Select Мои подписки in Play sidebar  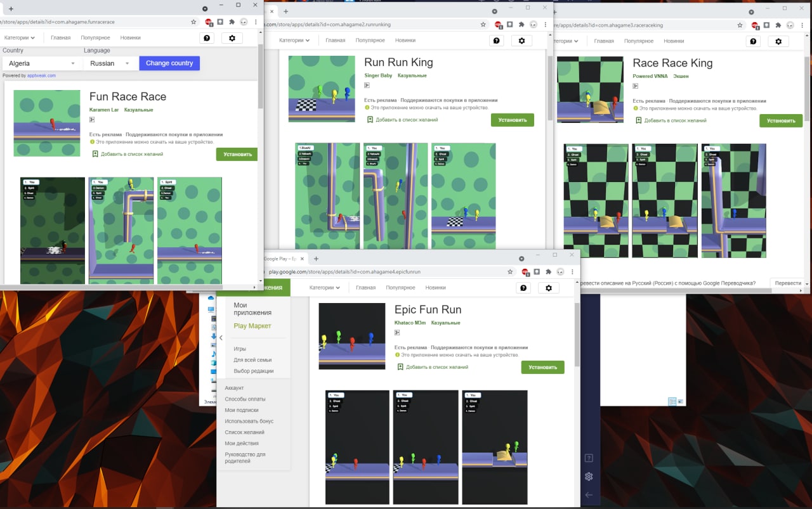pos(240,410)
